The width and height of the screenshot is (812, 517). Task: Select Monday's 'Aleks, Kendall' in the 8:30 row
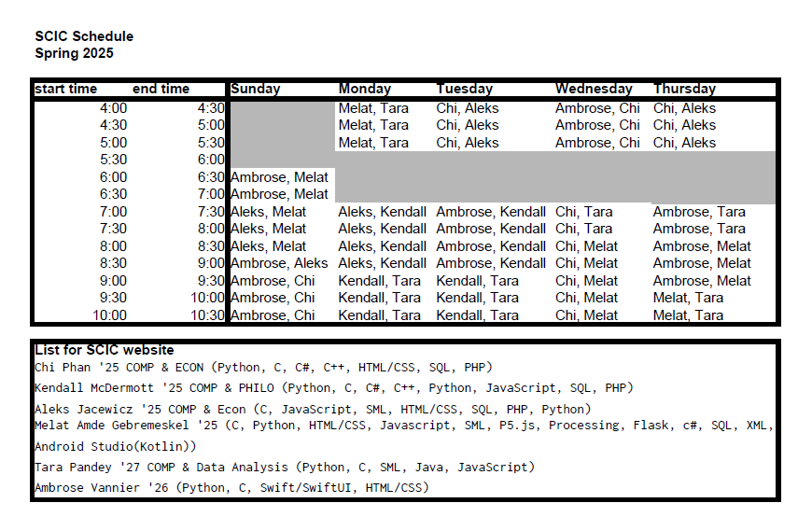pyautogui.click(x=382, y=264)
